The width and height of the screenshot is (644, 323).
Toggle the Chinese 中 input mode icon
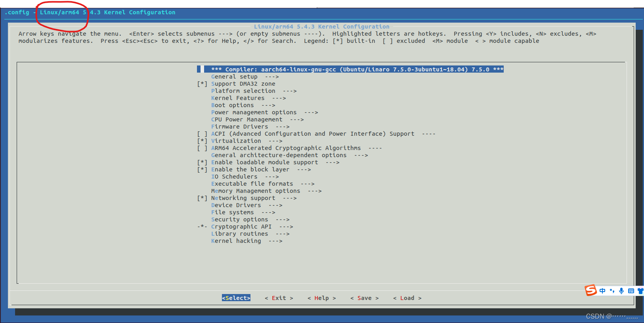pos(602,291)
